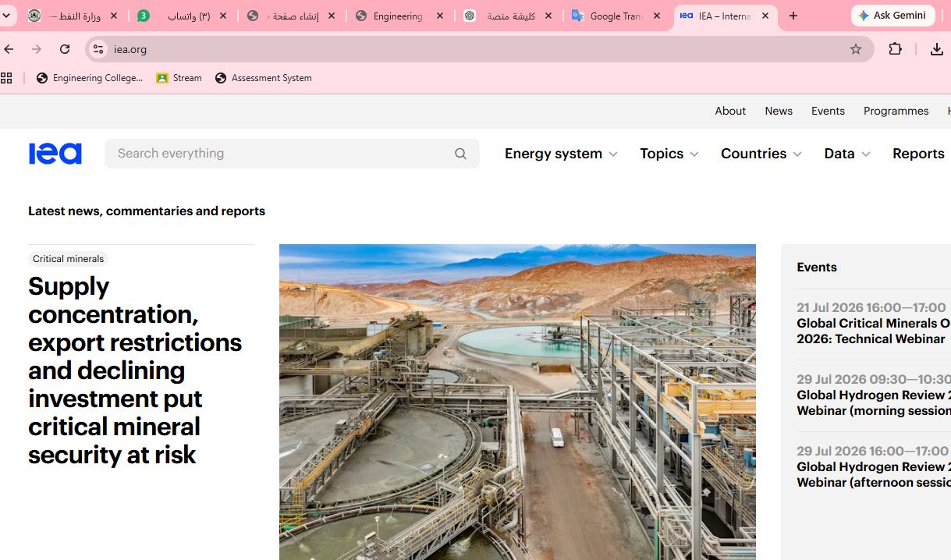
Task: Open the Programmes link
Action: point(896,111)
